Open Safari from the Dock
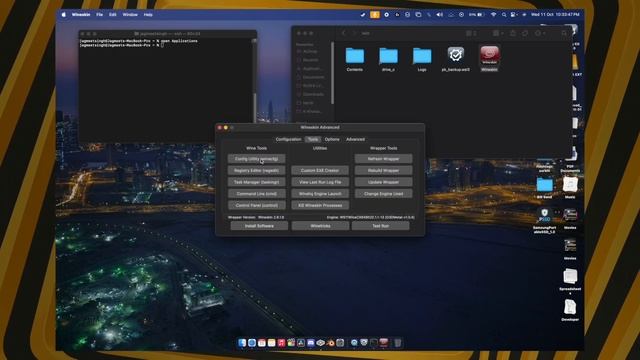Screen dimensions: 640x360 252,343
